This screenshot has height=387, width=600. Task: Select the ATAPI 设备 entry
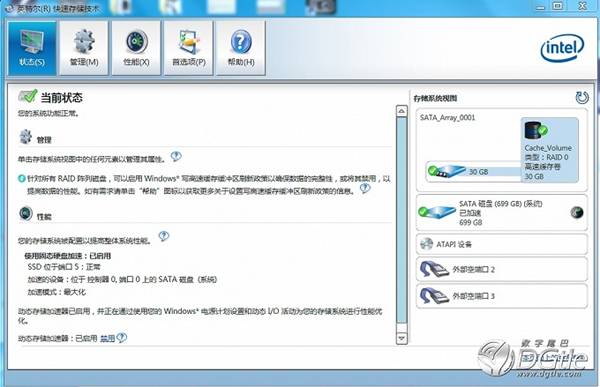[x=502, y=244]
